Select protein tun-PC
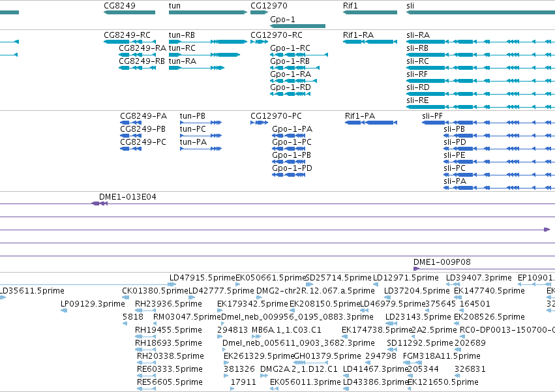The width and height of the screenshot is (555, 392). click(x=201, y=136)
